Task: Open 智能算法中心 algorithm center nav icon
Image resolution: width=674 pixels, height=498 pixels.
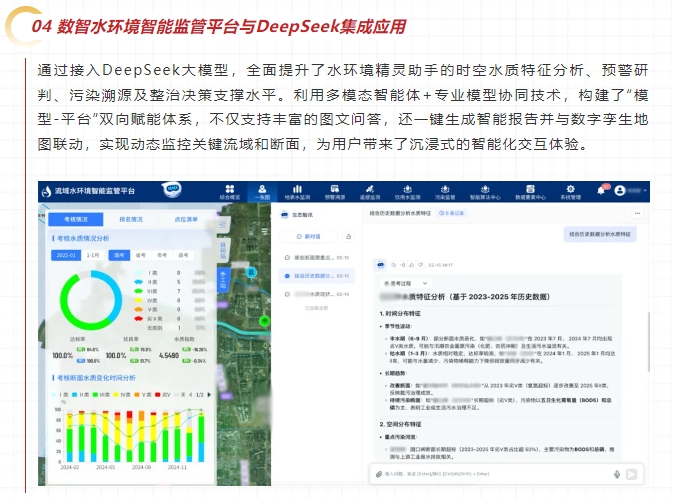Action: pos(485,192)
